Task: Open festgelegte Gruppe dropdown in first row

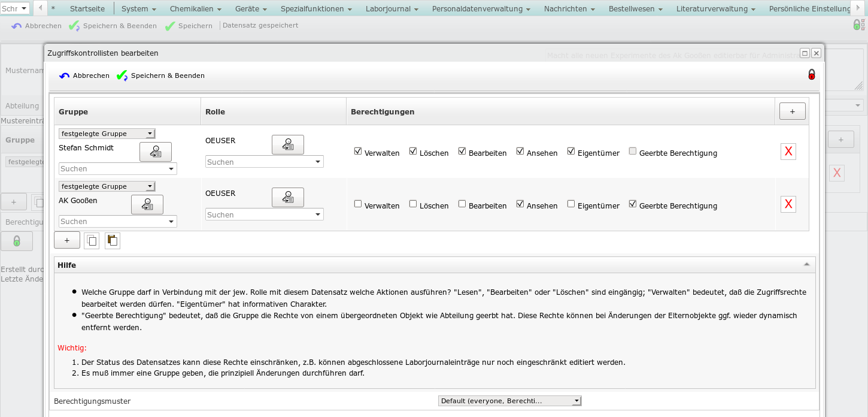Action: coord(107,134)
